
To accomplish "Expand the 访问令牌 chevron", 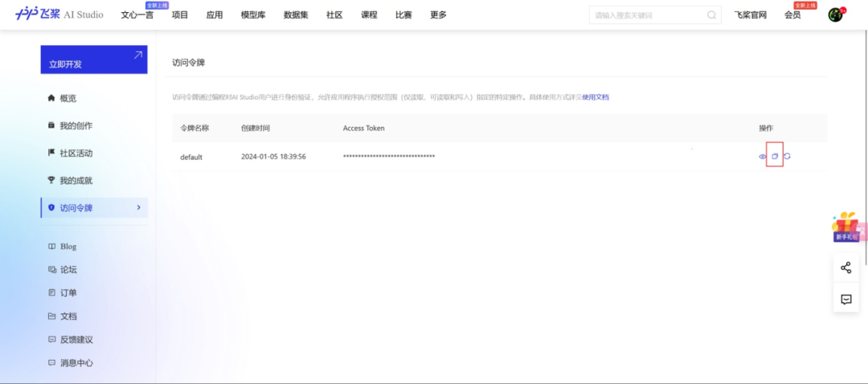I will (138, 207).
